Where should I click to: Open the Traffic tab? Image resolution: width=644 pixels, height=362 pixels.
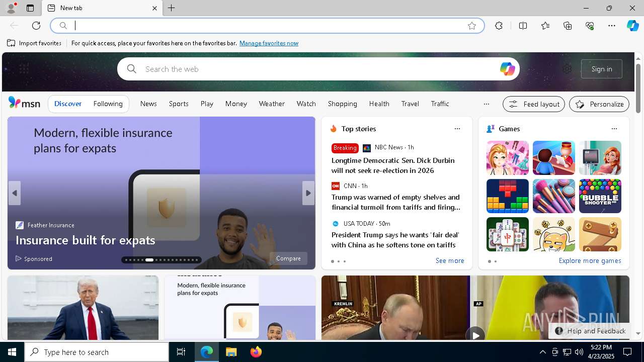pyautogui.click(x=440, y=104)
